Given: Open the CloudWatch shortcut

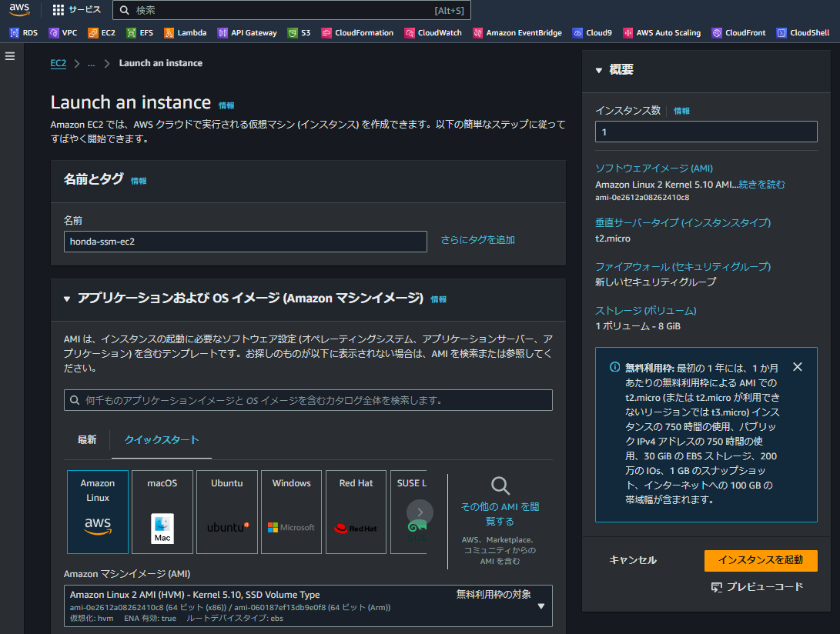Looking at the screenshot, I should (x=433, y=32).
